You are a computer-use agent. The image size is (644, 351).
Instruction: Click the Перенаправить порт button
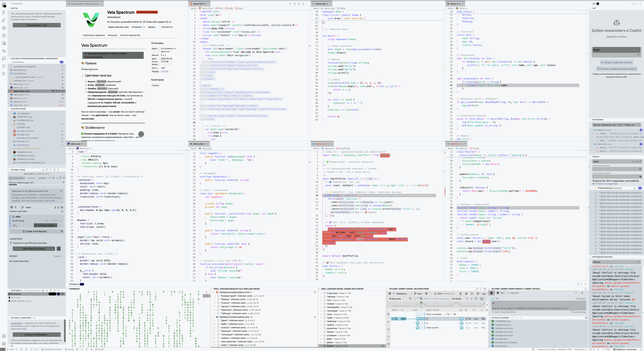pyautogui.click(x=37, y=25)
